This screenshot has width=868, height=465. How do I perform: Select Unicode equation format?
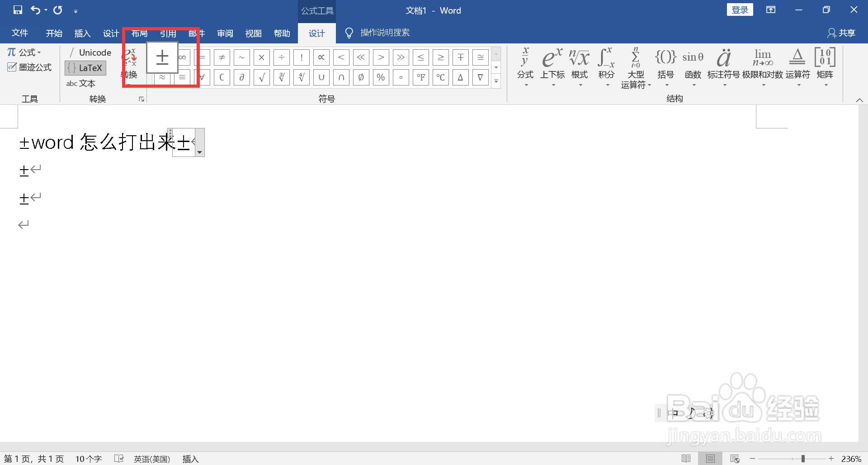pos(89,52)
